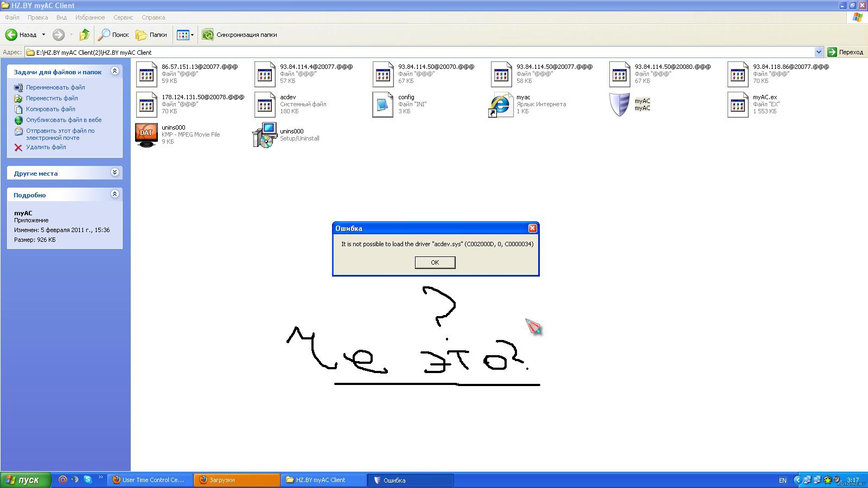
Task: Collapse the Подробно details panel
Action: 114,194
